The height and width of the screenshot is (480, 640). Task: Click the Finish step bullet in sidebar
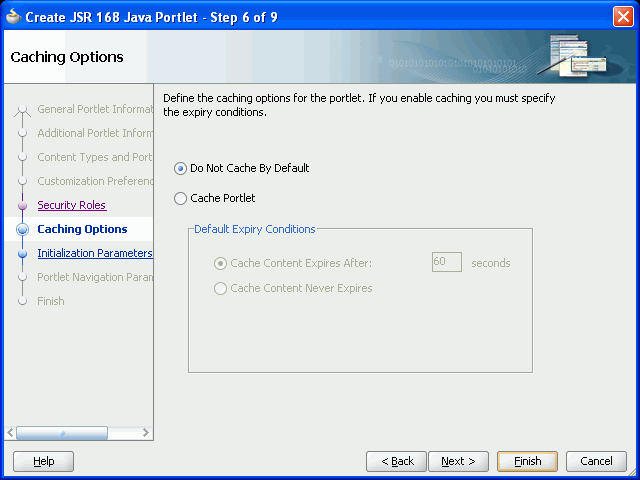(x=22, y=301)
